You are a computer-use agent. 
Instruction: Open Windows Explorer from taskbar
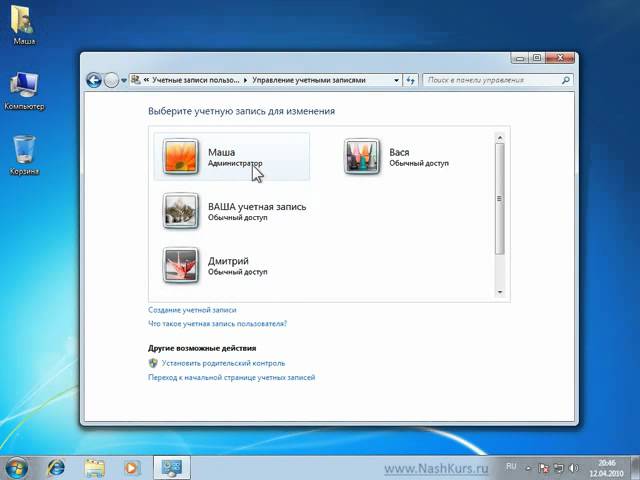[x=94, y=468]
